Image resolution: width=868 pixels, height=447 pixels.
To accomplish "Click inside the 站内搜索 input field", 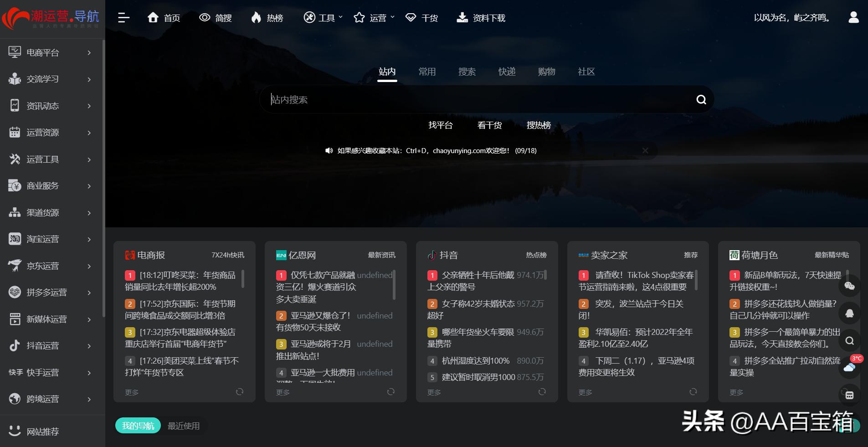I will tap(456, 99).
